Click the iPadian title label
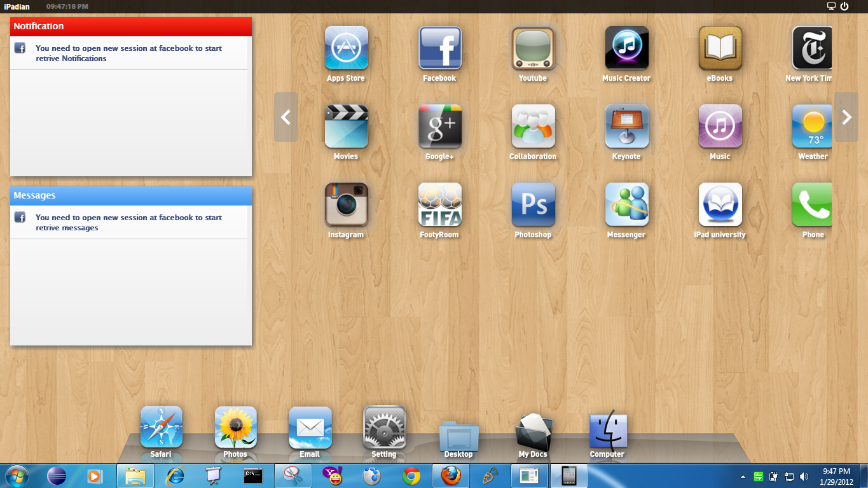 (x=17, y=6)
